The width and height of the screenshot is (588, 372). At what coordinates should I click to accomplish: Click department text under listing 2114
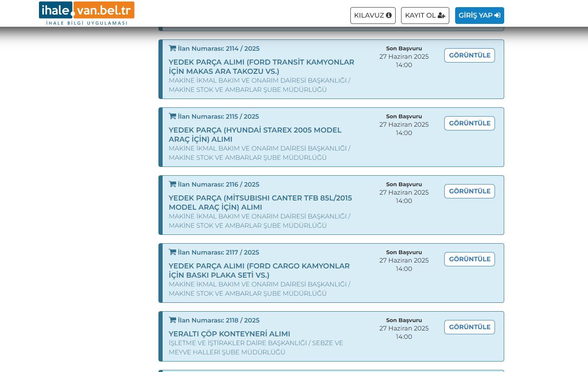pyautogui.click(x=259, y=85)
